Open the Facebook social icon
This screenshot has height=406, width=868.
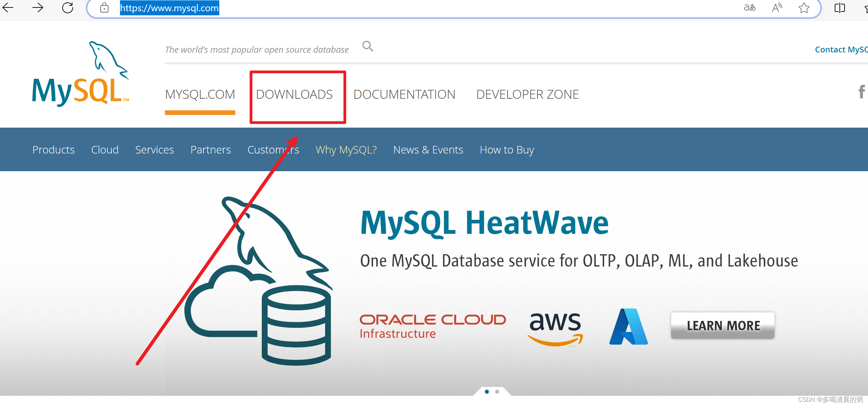pyautogui.click(x=861, y=92)
